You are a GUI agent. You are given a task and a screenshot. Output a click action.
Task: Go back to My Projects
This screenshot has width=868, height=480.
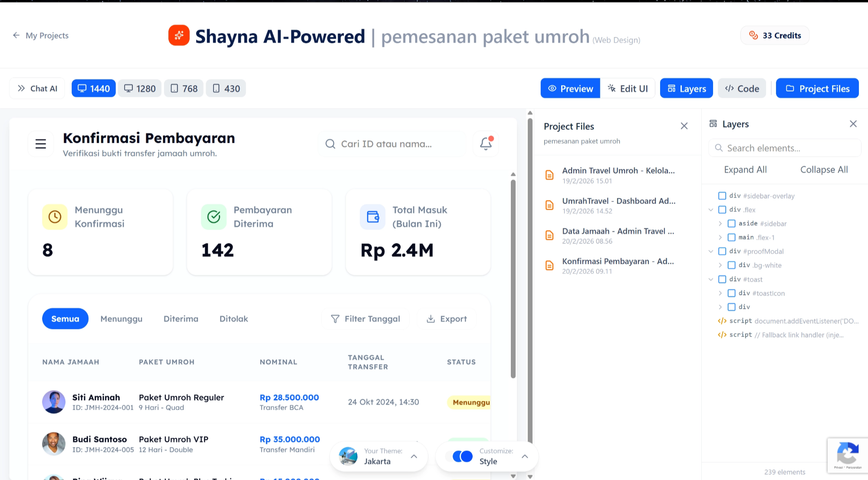40,35
